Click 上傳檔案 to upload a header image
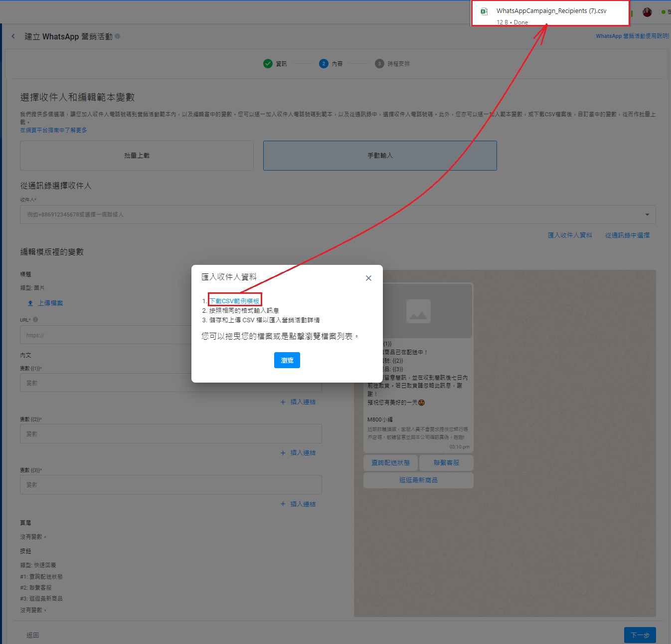This screenshot has height=644, width=671. tap(45, 303)
